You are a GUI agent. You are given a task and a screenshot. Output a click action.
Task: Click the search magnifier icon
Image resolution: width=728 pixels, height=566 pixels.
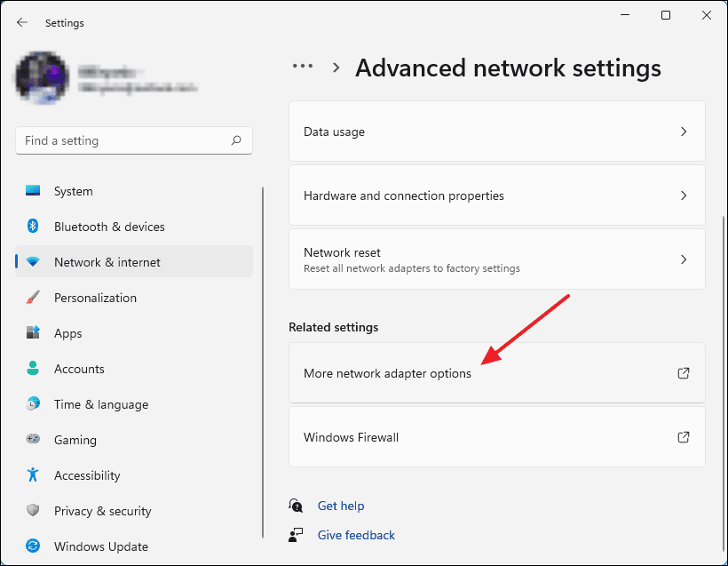click(236, 140)
